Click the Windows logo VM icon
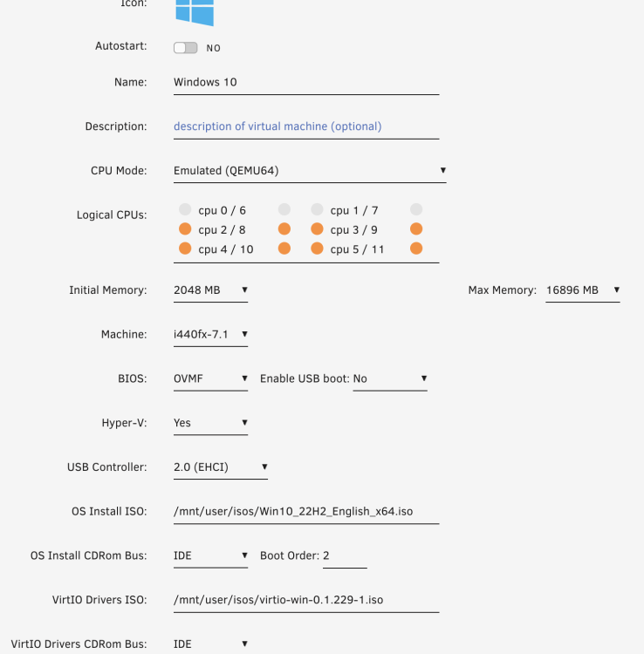This screenshot has width=644, height=654. coord(195,12)
